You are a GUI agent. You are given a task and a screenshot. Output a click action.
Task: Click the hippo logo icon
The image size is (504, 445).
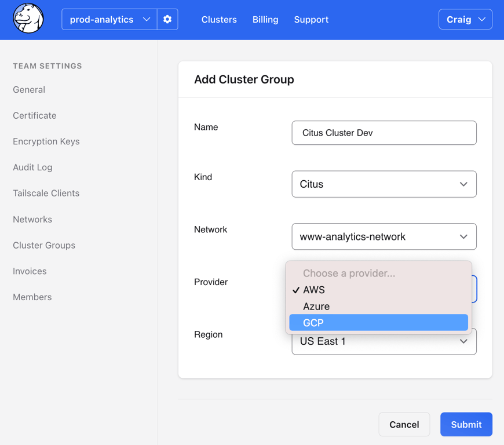pyautogui.click(x=28, y=19)
